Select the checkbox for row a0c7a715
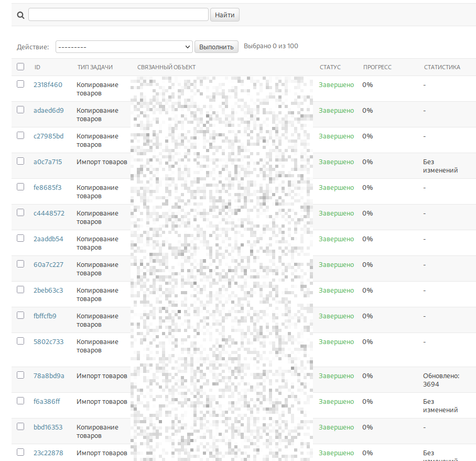Image resolution: width=476 pixels, height=461 pixels. click(20, 161)
